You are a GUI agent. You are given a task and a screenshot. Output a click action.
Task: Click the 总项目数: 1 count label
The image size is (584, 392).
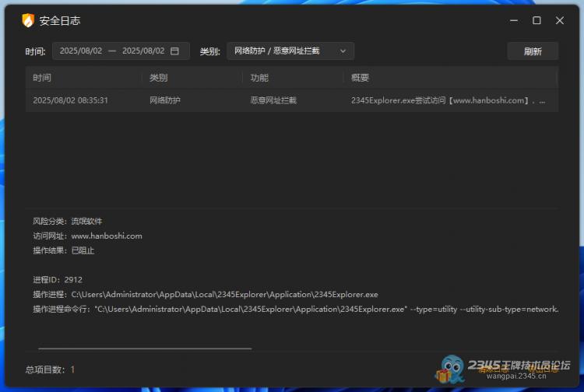pyautogui.click(x=50, y=369)
